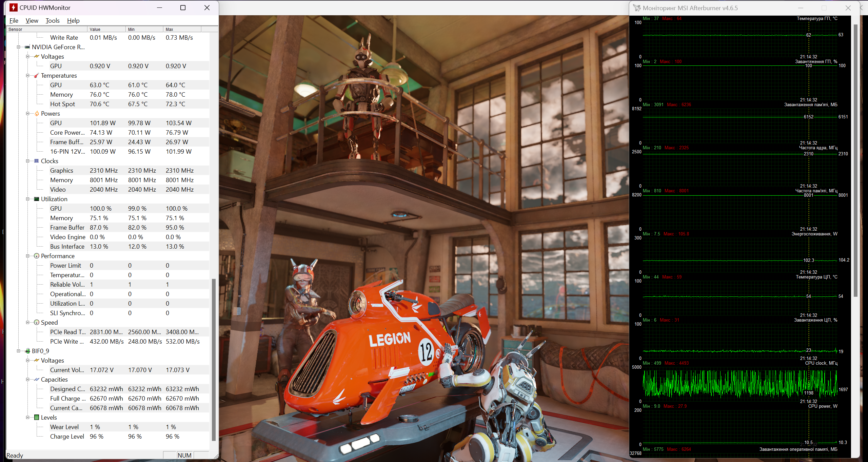868x462 pixels.
Task: Collapse the Capacities tree branch
Action: click(x=28, y=380)
